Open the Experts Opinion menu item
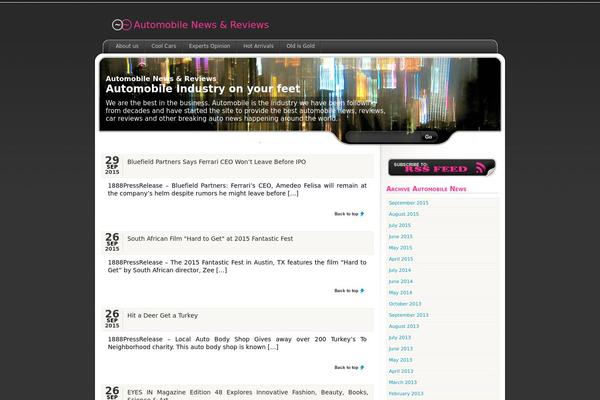This screenshot has height=400, width=600. 209,46
